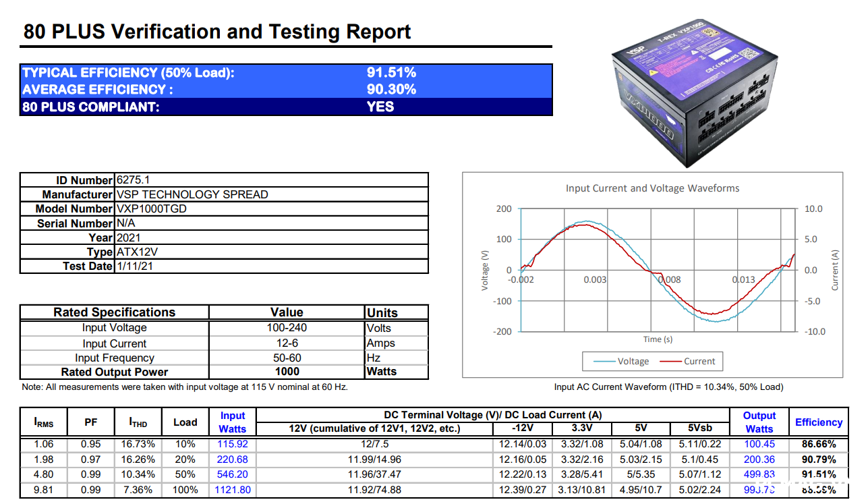This screenshot has height=504, width=868.
Task: Select the report title heading
Action: pos(217,32)
